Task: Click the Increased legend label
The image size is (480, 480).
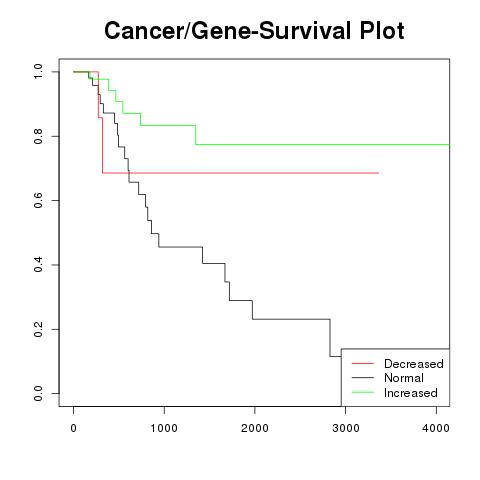Action: [411, 393]
